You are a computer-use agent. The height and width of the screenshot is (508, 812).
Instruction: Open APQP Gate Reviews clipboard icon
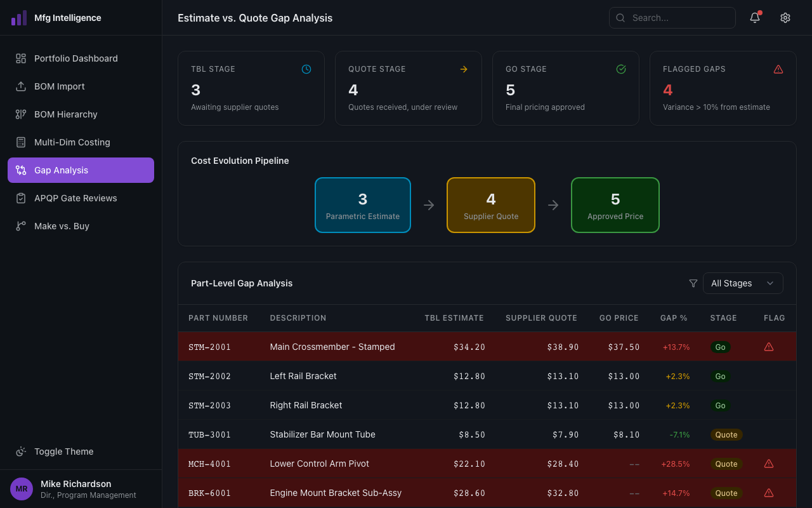21,198
